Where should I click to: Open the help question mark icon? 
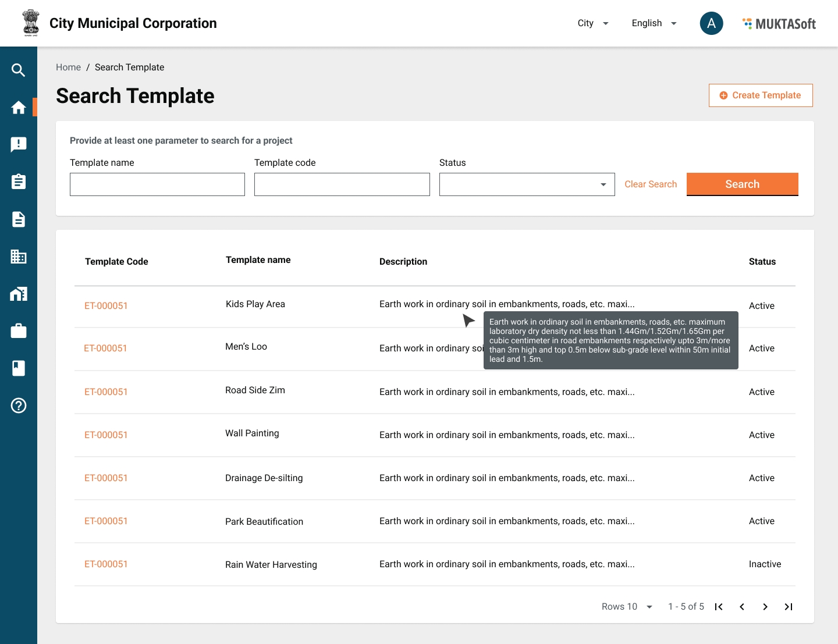click(x=19, y=405)
